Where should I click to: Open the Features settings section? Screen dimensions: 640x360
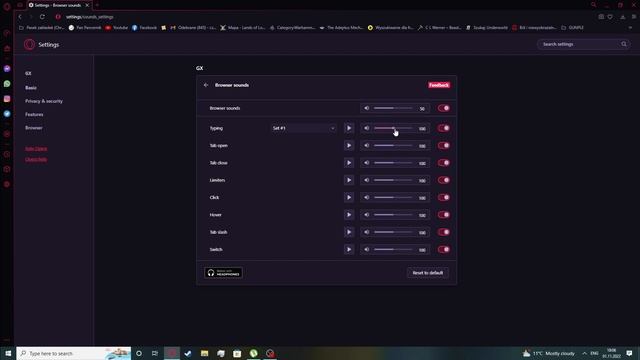pyautogui.click(x=34, y=115)
